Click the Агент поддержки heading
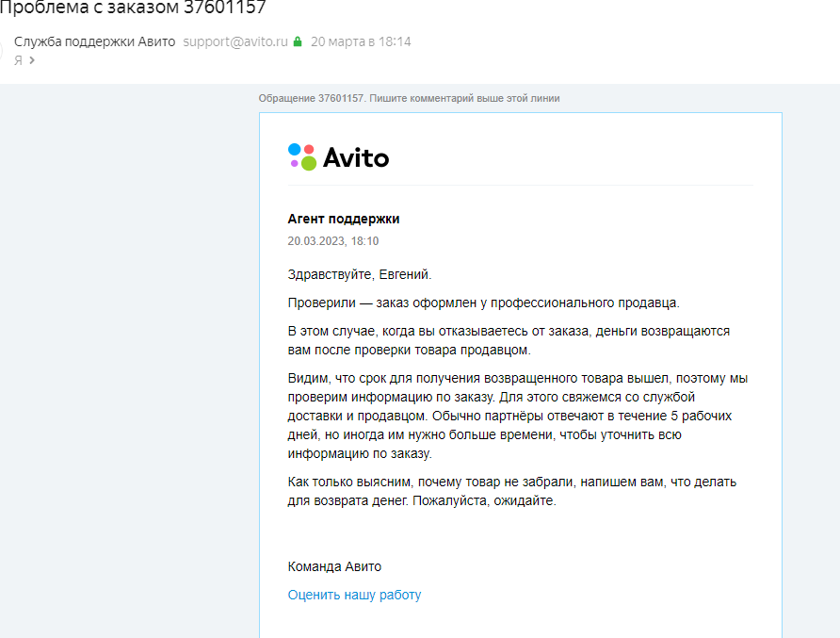840x638 pixels. pos(344,219)
